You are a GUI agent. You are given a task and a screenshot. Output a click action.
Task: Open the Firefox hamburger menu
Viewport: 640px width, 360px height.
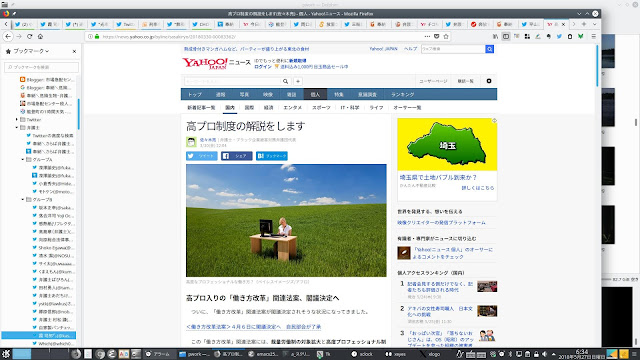coord(593,36)
